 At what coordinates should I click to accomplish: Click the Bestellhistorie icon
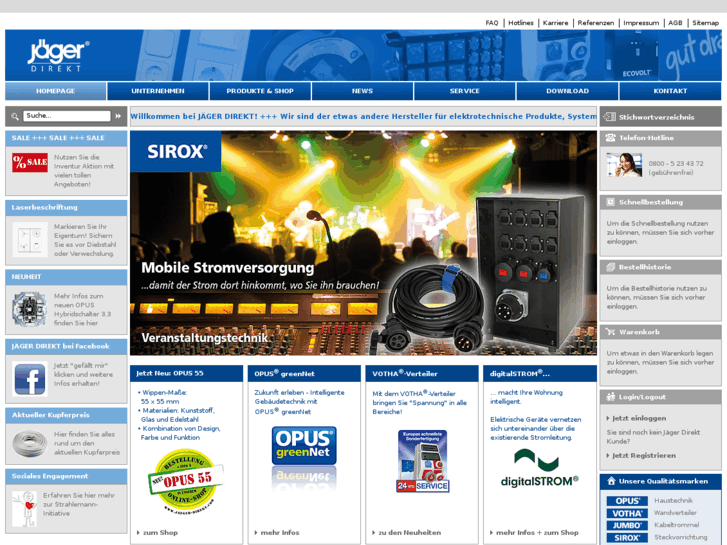(x=611, y=267)
